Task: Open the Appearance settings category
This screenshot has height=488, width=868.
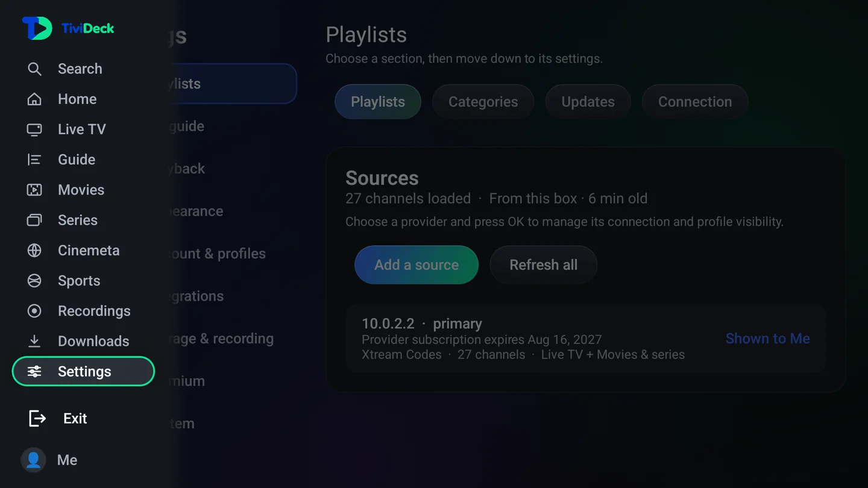Action: 196,211
